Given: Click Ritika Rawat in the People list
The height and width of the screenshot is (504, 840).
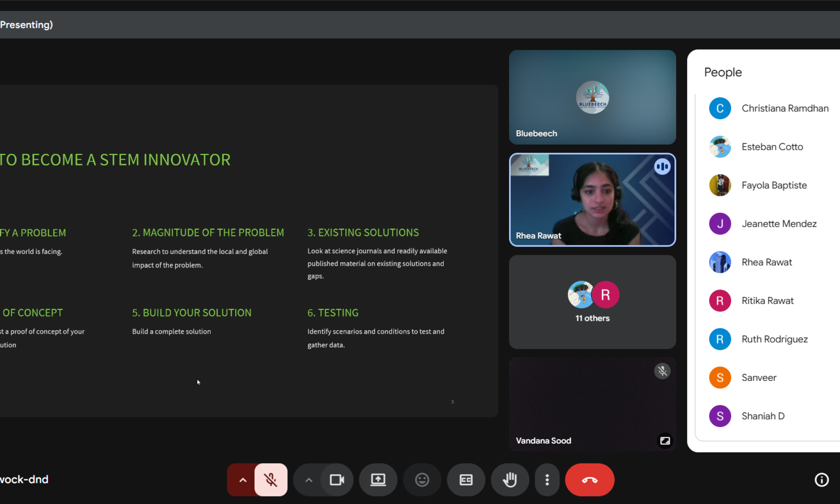Looking at the screenshot, I should click(769, 301).
